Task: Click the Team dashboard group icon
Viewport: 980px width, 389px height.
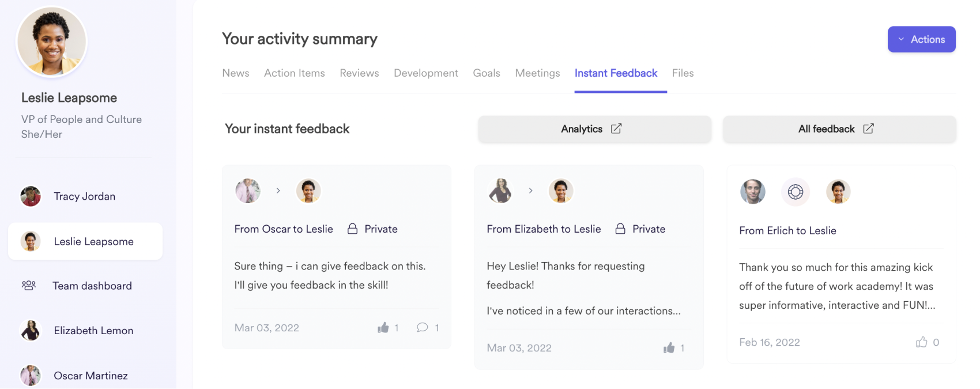Action: pyautogui.click(x=29, y=286)
